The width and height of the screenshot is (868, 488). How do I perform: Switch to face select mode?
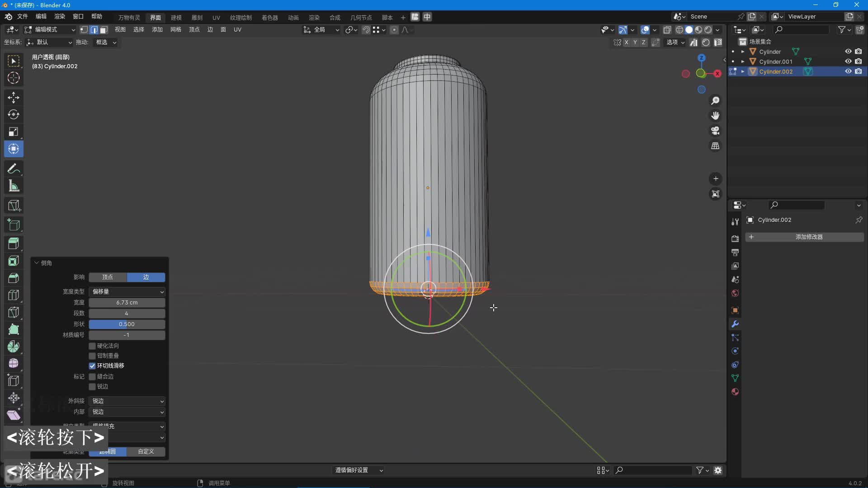(x=104, y=30)
